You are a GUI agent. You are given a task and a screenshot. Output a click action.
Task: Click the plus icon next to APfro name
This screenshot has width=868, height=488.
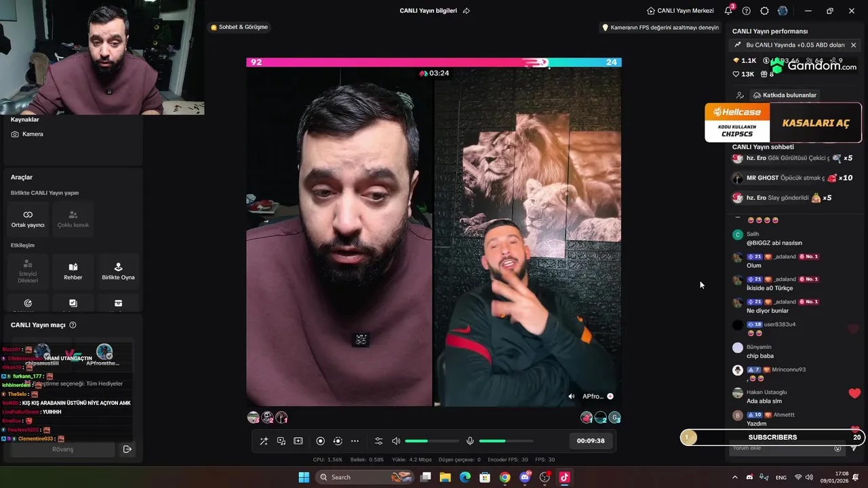coord(610,396)
